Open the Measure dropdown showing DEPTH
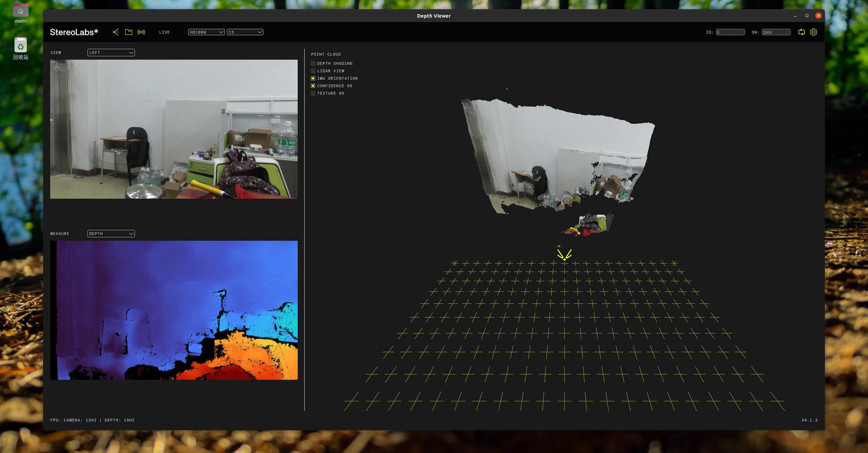The height and width of the screenshot is (453, 868). (111, 234)
